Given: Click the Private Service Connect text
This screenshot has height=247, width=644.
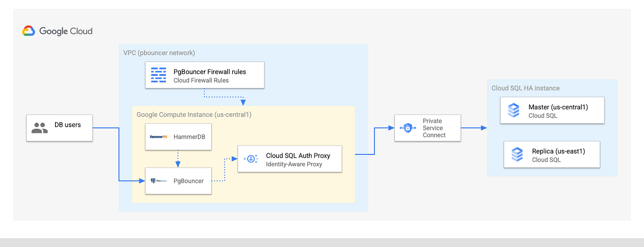Looking at the screenshot, I should pyautogui.click(x=434, y=128).
